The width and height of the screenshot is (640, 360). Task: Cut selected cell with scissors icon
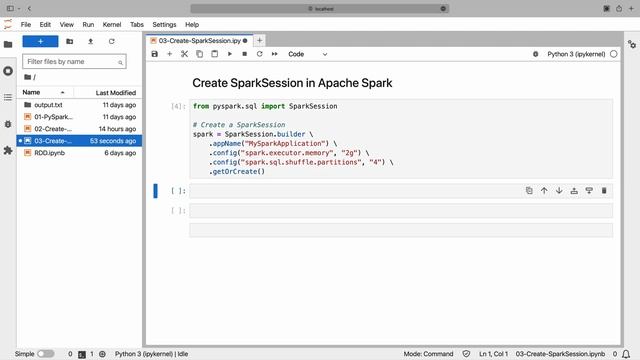[184, 54]
